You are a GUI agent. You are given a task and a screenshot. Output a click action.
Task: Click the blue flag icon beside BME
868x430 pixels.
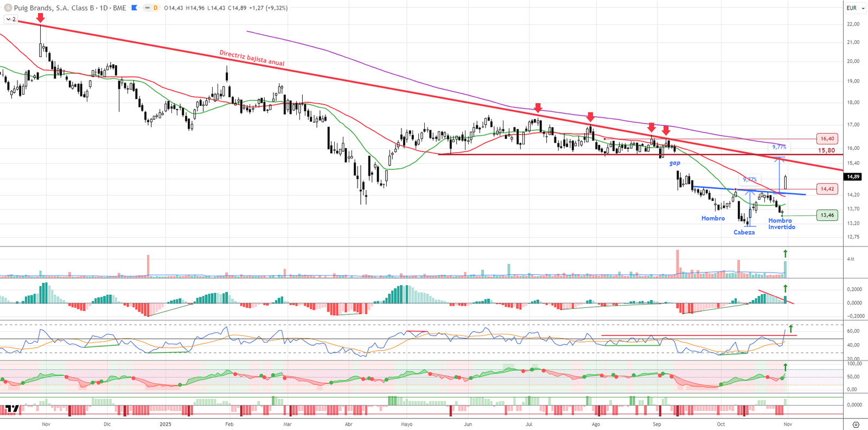pyautogui.click(x=135, y=8)
